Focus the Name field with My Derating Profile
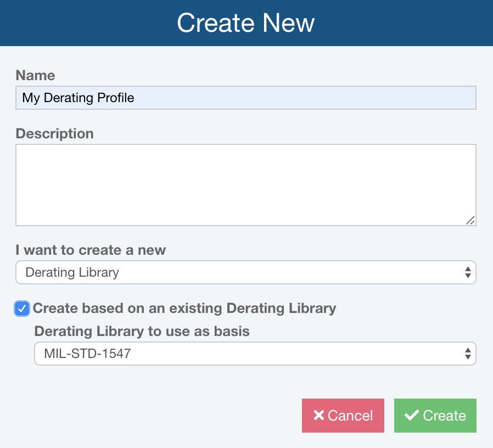This screenshot has height=448, width=493. point(246,98)
